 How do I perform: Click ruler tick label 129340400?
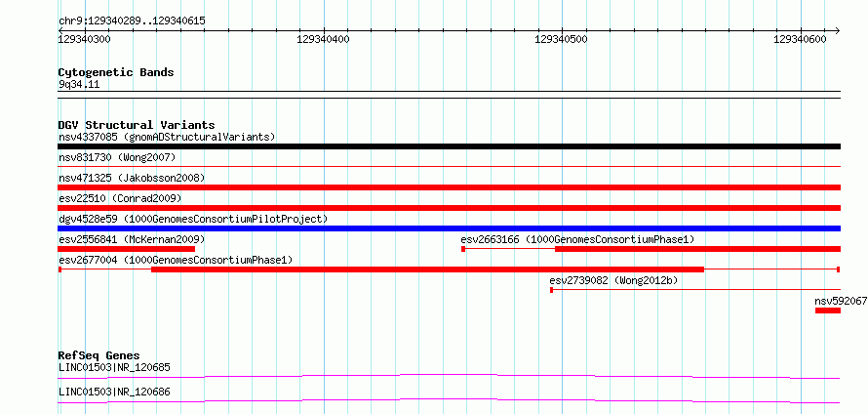tap(323, 39)
